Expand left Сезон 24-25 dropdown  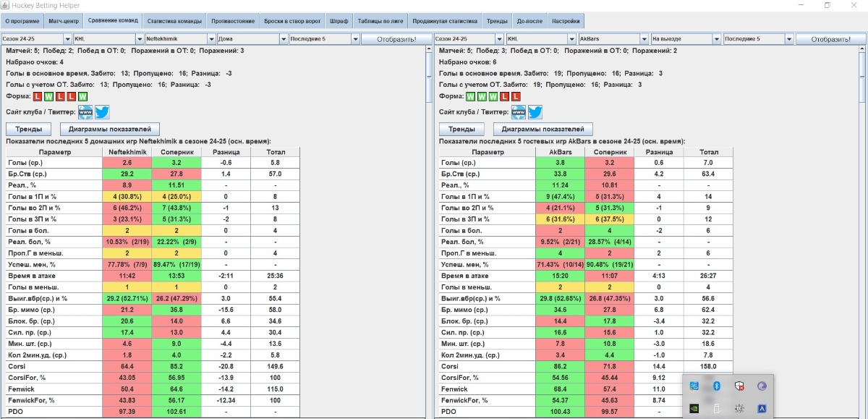click(36, 39)
